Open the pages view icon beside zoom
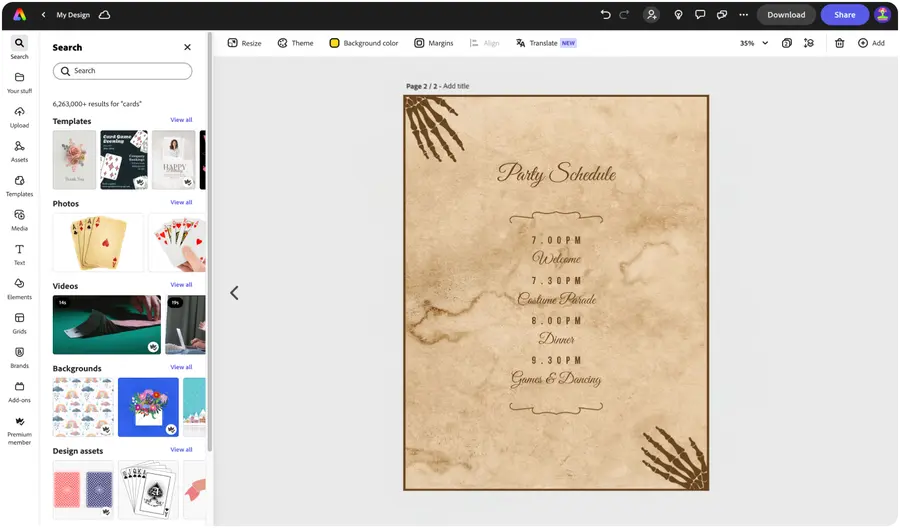Image resolution: width=900 pixels, height=528 pixels. click(x=787, y=43)
